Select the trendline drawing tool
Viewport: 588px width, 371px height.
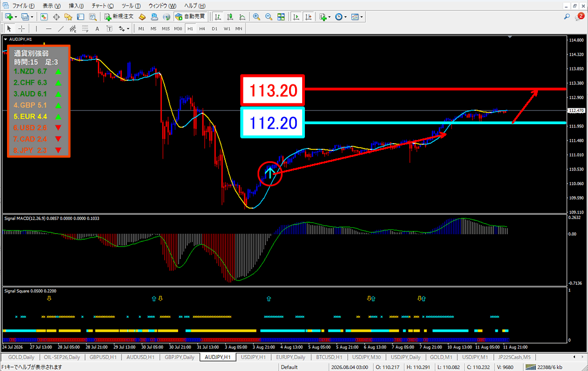(x=61, y=28)
